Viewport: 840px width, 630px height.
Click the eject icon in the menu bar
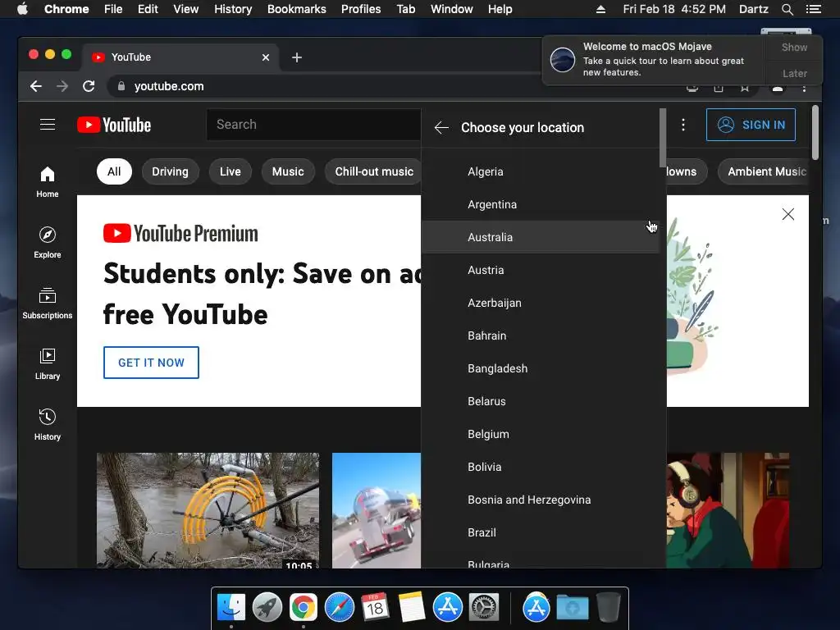(x=601, y=9)
